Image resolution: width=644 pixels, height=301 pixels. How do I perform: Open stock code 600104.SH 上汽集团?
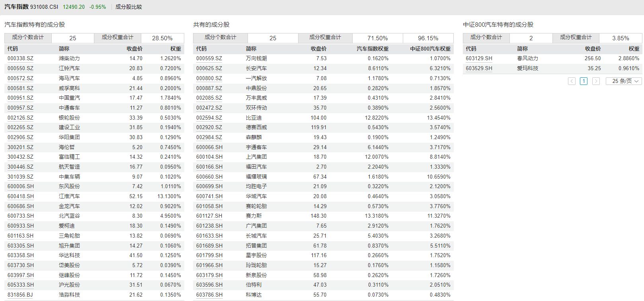click(x=209, y=157)
